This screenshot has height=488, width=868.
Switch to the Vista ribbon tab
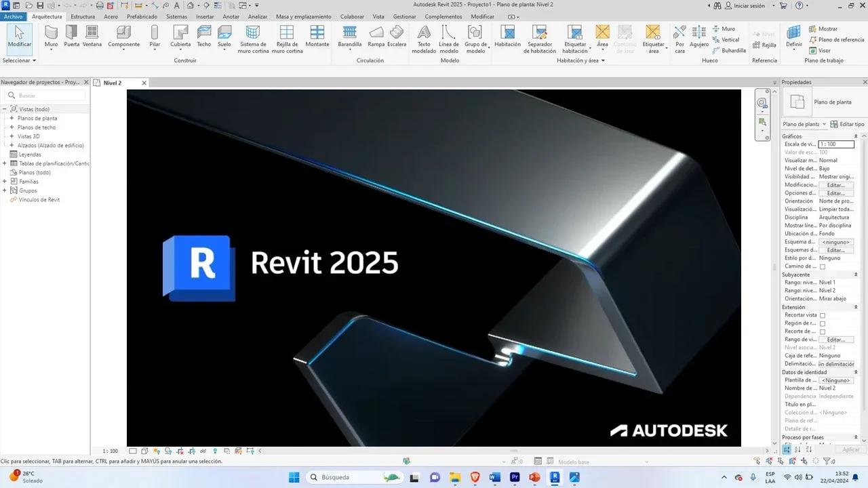tap(378, 16)
